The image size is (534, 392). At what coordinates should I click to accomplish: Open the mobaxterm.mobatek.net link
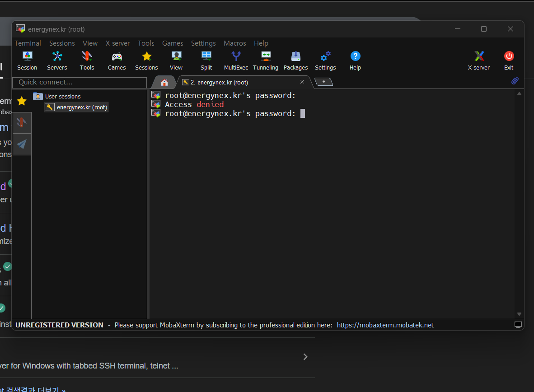tap(385, 325)
